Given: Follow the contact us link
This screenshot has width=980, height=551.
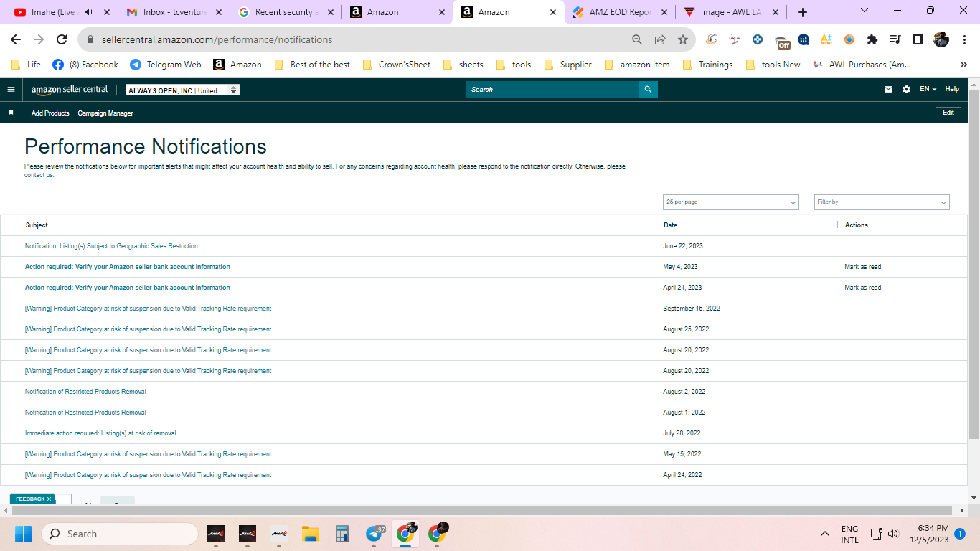Looking at the screenshot, I should pyautogui.click(x=39, y=175).
